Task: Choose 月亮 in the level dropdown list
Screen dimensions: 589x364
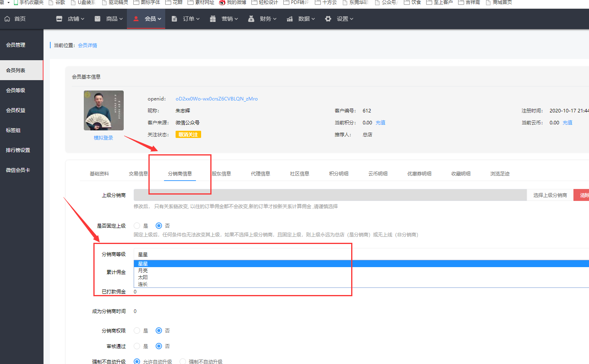Action: [361, 270]
